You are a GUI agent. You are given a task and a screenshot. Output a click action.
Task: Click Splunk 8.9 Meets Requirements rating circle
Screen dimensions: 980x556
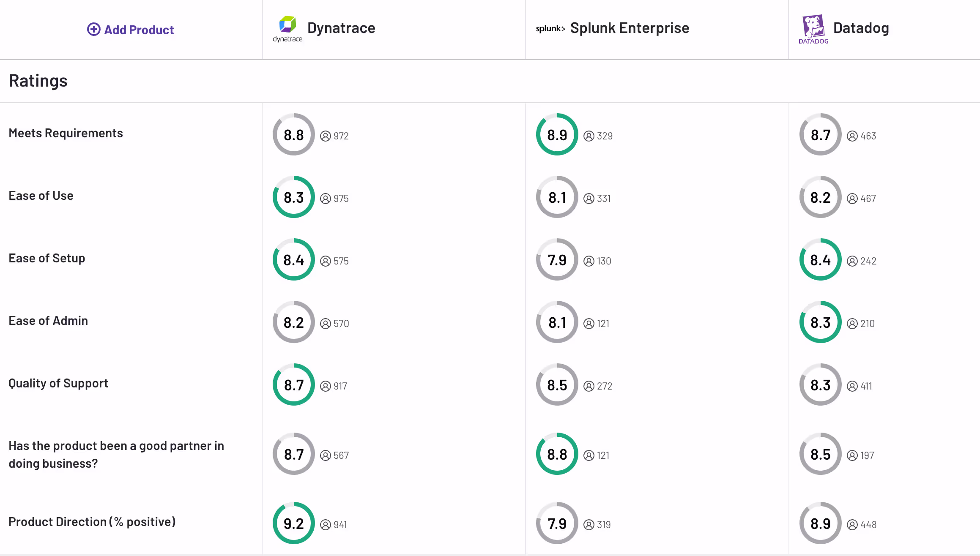point(557,135)
